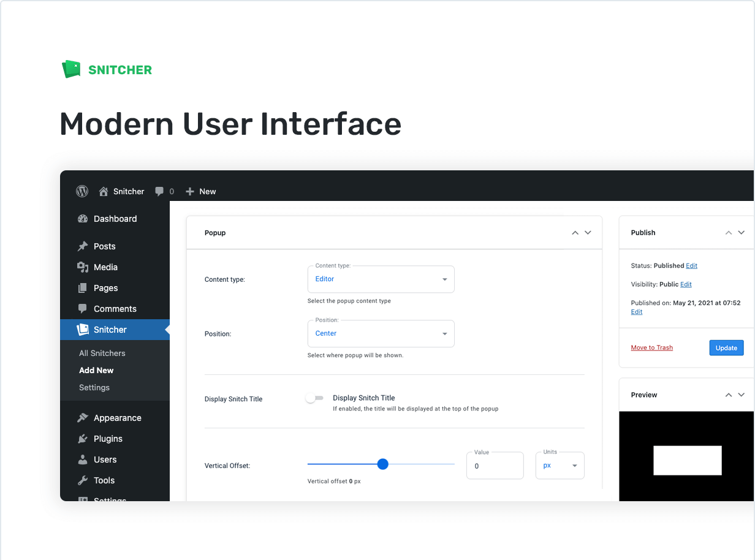Click the Users person icon
This screenshot has width=755, height=560.
(83, 460)
